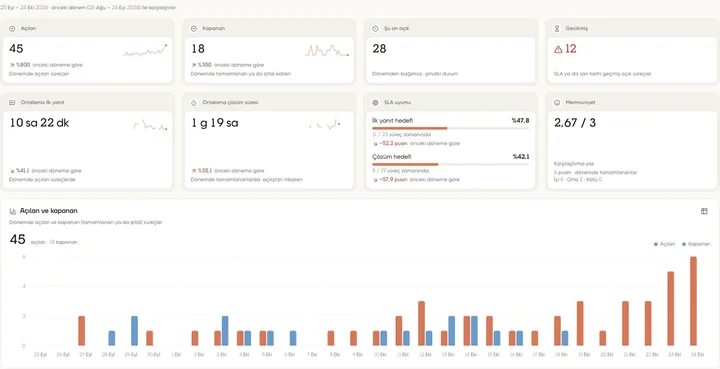
Task: Click the trend arrow beside %41,1
Action: click(x=11, y=171)
